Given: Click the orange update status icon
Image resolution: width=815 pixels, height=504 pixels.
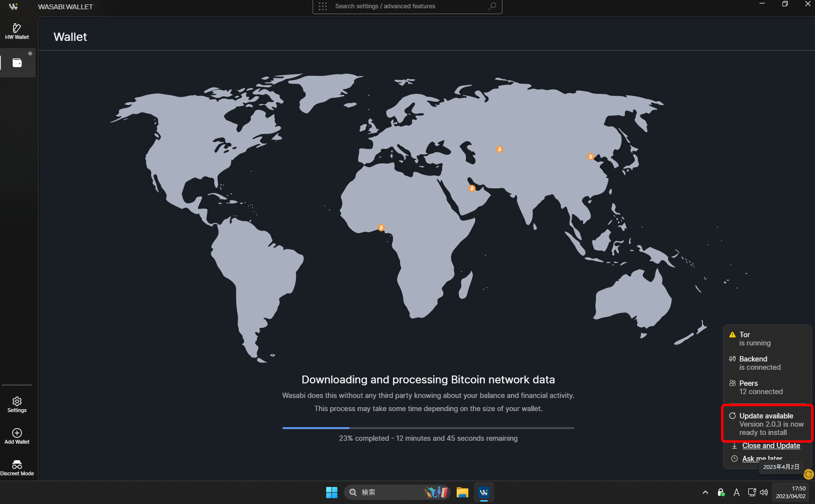Looking at the screenshot, I should (x=809, y=474).
